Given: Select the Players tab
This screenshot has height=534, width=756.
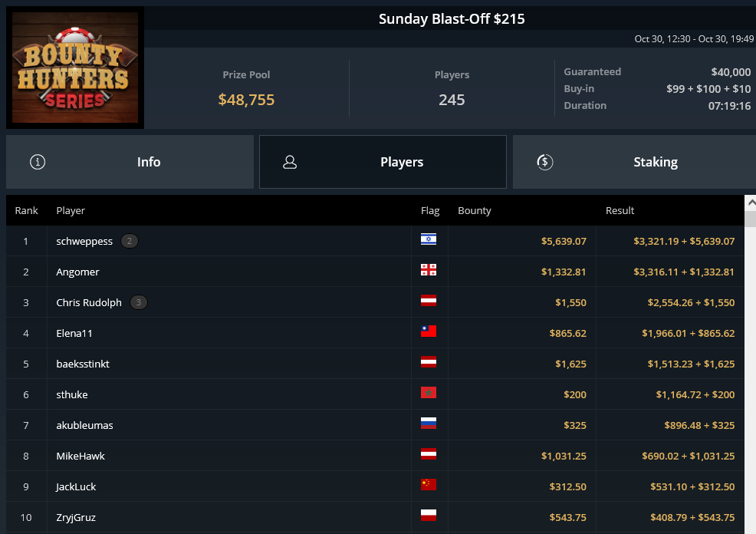Looking at the screenshot, I should point(383,162).
